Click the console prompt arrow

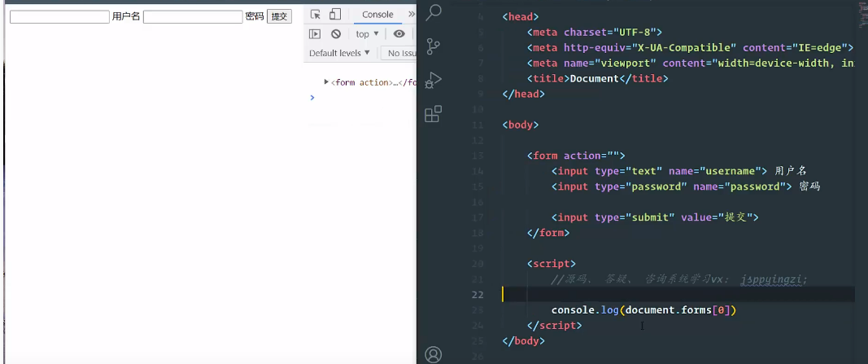coord(312,98)
